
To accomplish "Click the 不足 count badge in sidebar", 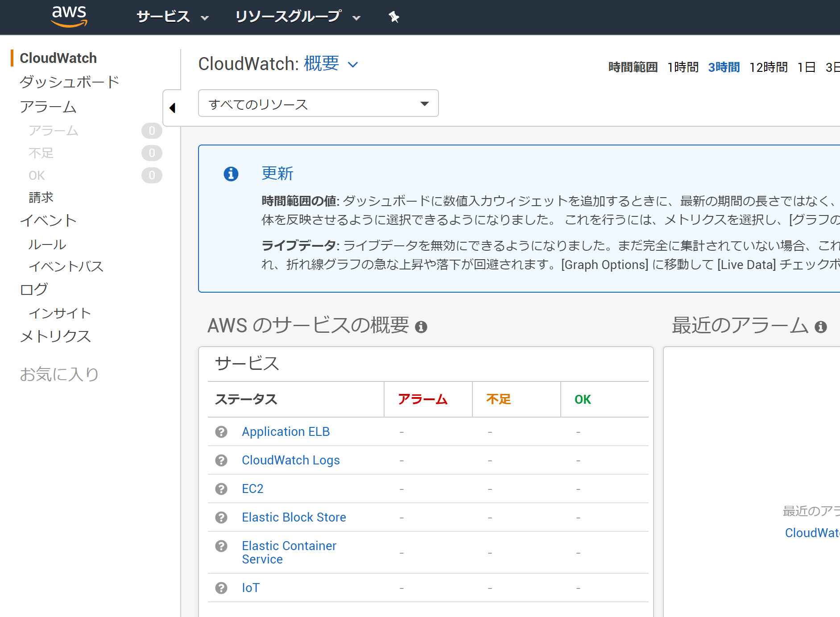I will 152,153.
